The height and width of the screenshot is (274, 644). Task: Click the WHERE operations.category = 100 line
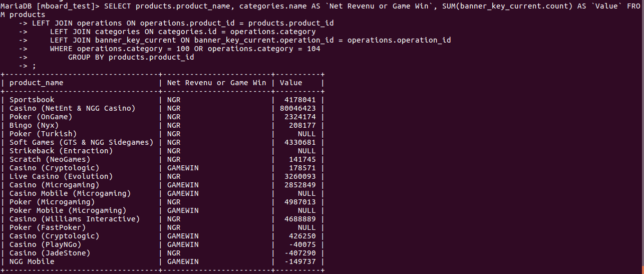[185, 49]
